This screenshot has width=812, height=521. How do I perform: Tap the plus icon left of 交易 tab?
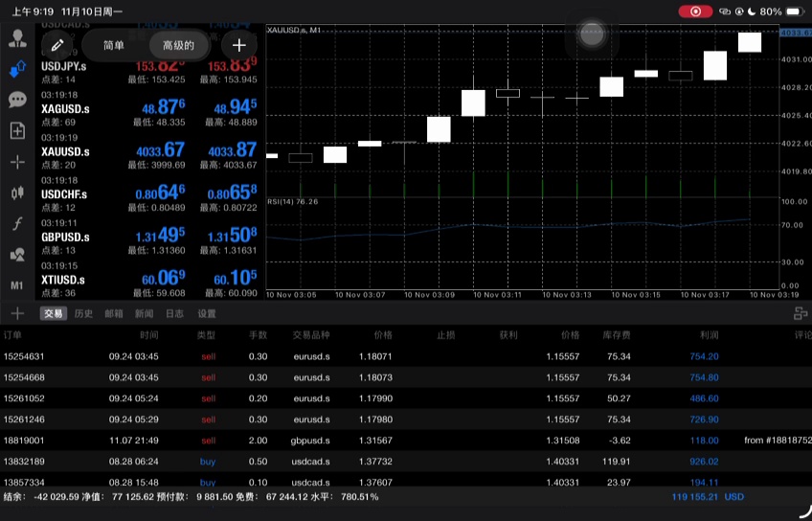[x=17, y=313]
